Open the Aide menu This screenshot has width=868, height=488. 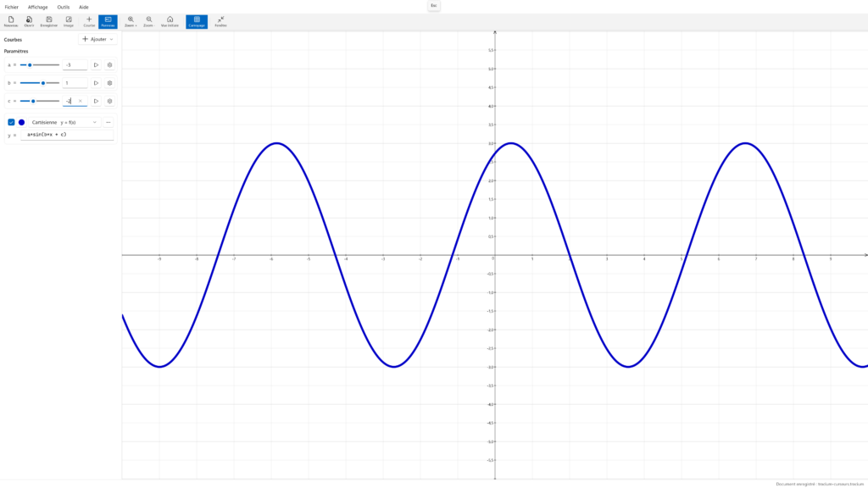pos(84,7)
